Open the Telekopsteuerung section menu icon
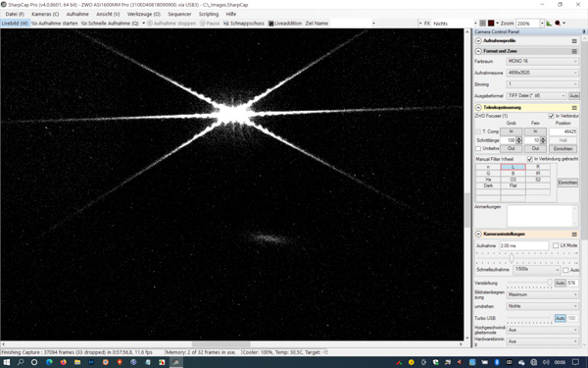Image resolution: width=588 pixels, height=368 pixels. [x=574, y=108]
